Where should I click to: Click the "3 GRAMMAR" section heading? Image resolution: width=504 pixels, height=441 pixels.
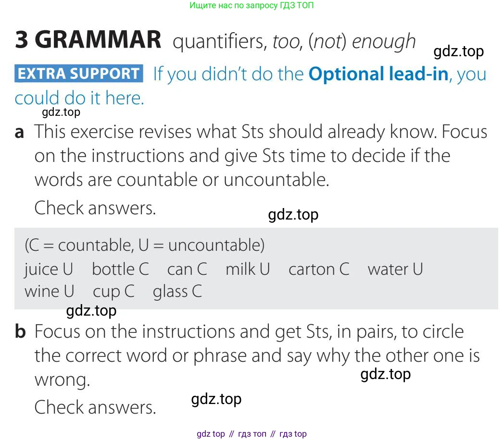88,40
